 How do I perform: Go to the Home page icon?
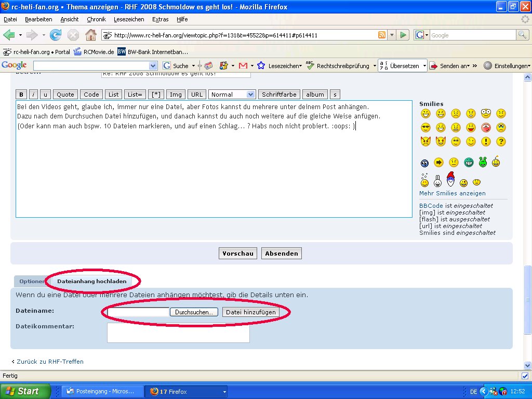tap(90, 35)
